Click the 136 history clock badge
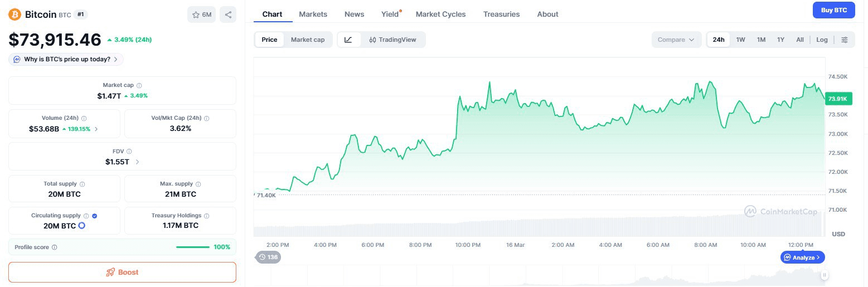868x287 pixels. pyautogui.click(x=268, y=257)
